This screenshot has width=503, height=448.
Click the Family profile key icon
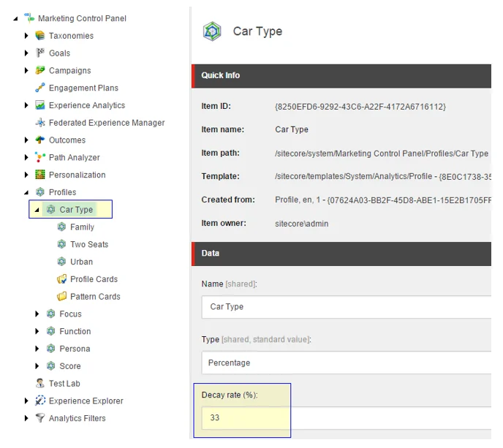point(61,227)
